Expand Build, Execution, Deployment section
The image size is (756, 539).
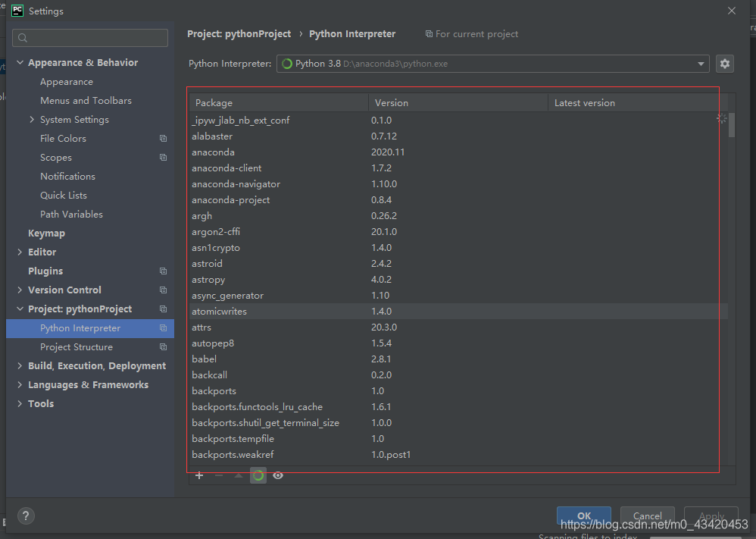tap(20, 365)
